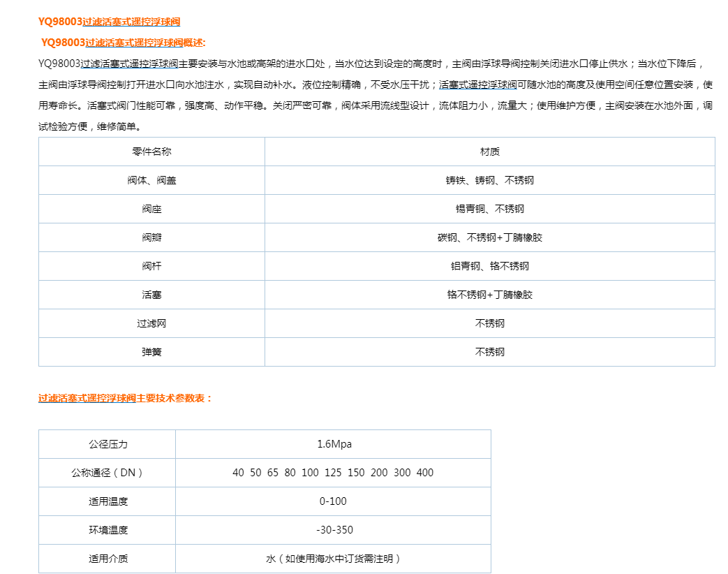728x574 pixels.
Task: Click the 铝青铜、铬不锈钢 material cell
Action: coord(489,266)
